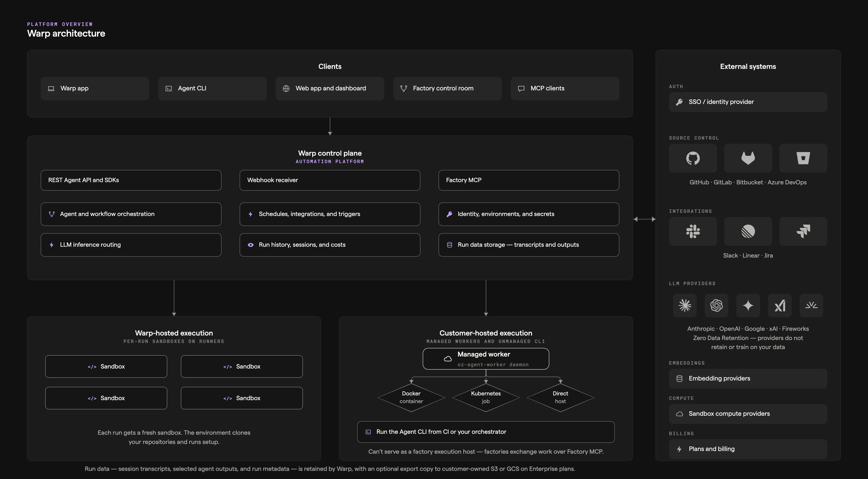Open the Direct host diamond
Image resolution: width=868 pixels, height=479 pixels.
pos(560,397)
